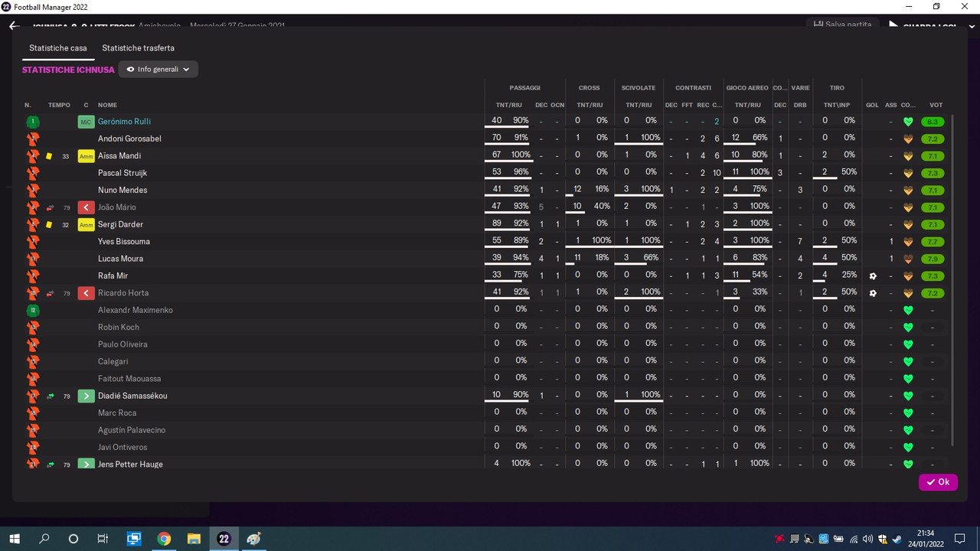Click the vertical scrollbar of the stats table
This screenshot has width=980, height=551.
tap(952, 280)
